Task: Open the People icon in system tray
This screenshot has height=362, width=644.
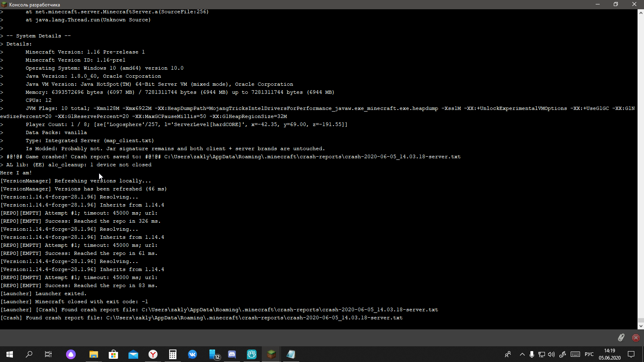Action: coord(508,354)
